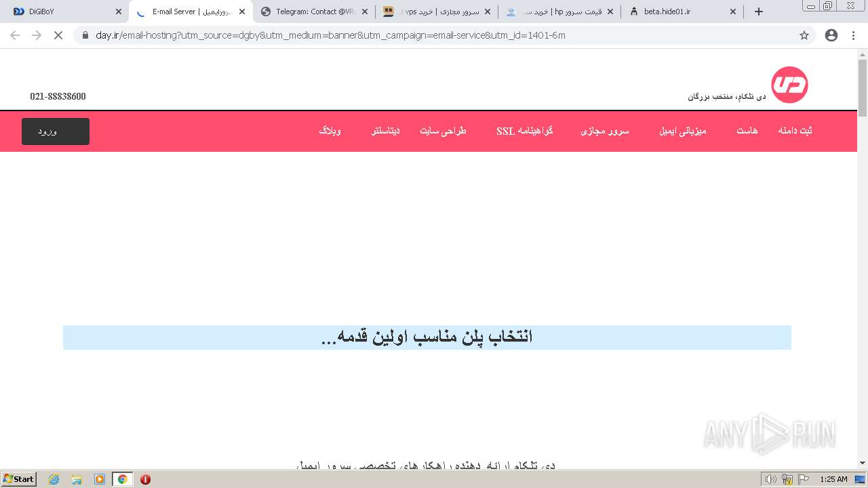This screenshot has width=868, height=488.
Task: Open وبلاگ menu item
Action: pyautogui.click(x=330, y=131)
